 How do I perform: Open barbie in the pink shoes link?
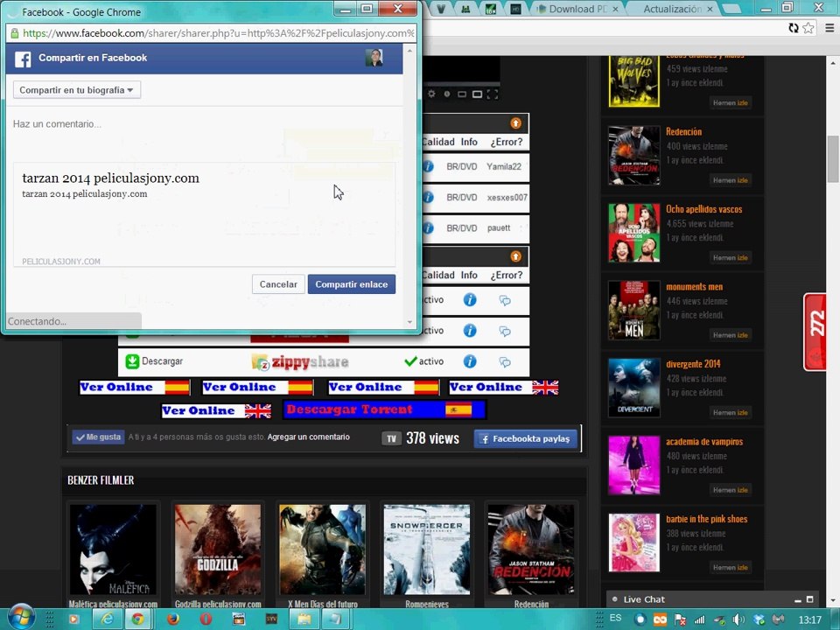(x=707, y=519)
